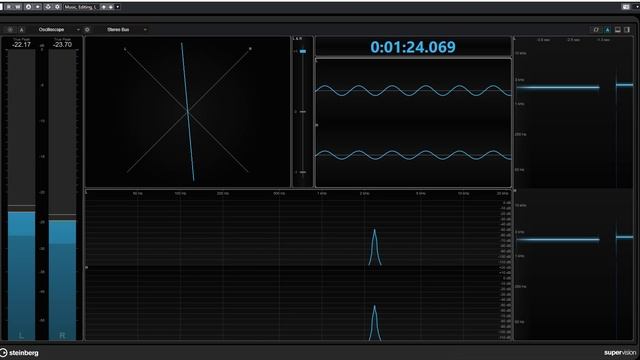Click the left True Peak value -22.17
The width and height of the screenshot is (640, 360).
click(21, 44)
